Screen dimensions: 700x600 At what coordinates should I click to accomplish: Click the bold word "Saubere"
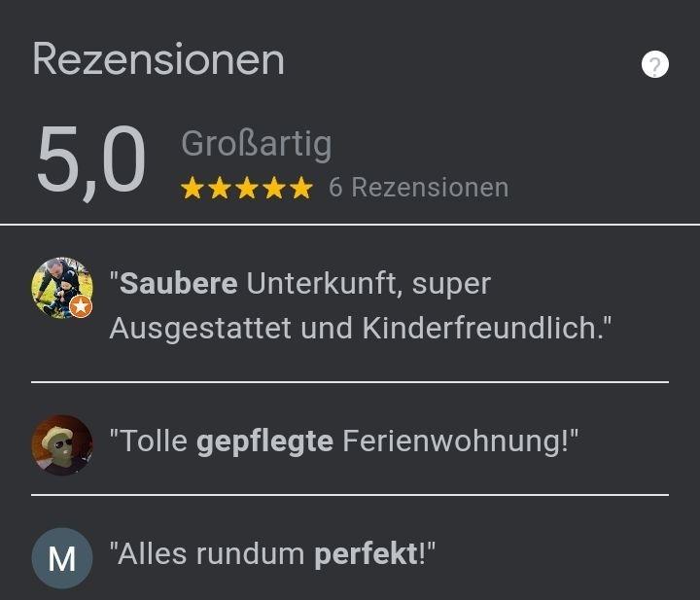pos(179,284)
